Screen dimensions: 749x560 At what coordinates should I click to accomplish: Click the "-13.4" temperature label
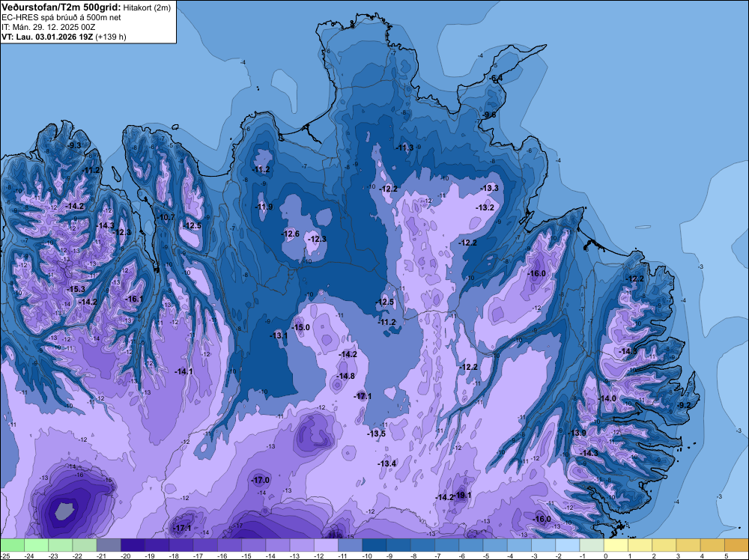pos(387,463)
